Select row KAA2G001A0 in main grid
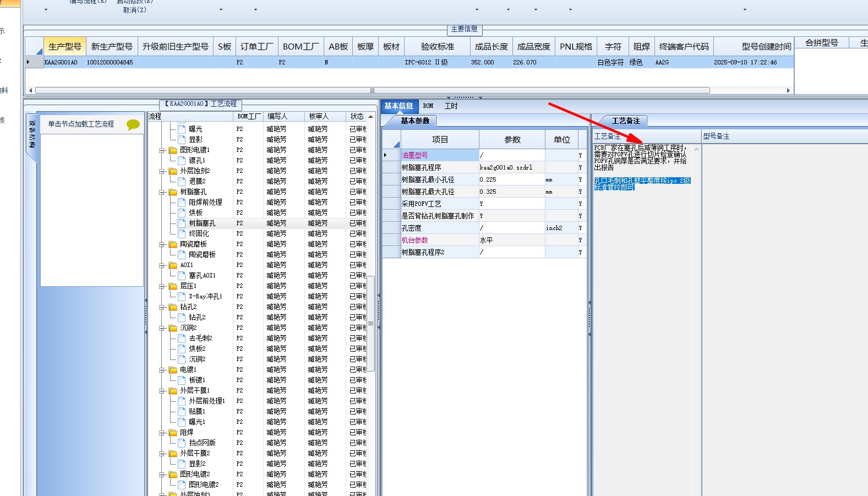The height and width of the screenshot is (496, 868). 410,63
